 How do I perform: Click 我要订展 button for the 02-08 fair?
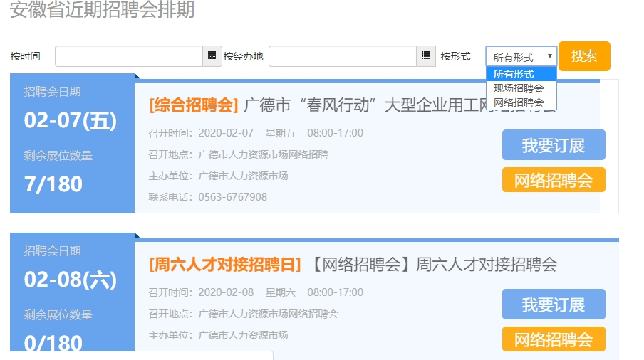pos(553,305)
